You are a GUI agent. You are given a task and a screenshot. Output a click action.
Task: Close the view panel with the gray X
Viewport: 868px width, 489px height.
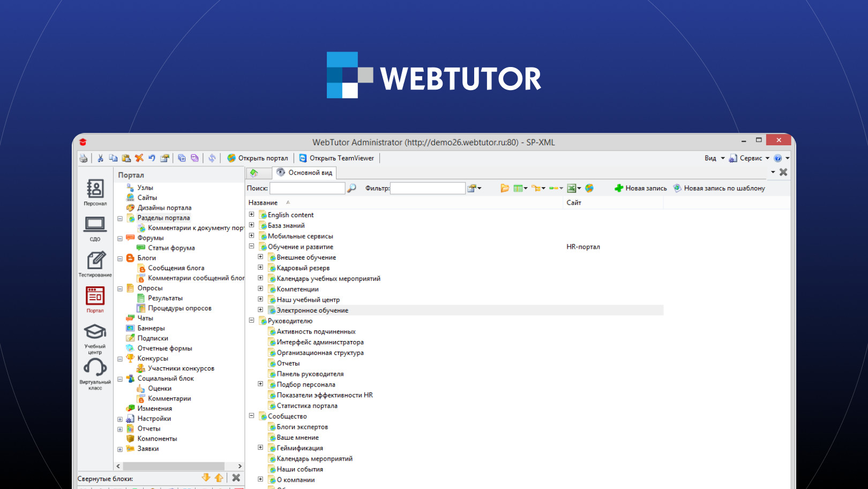(x=783, y=172)
